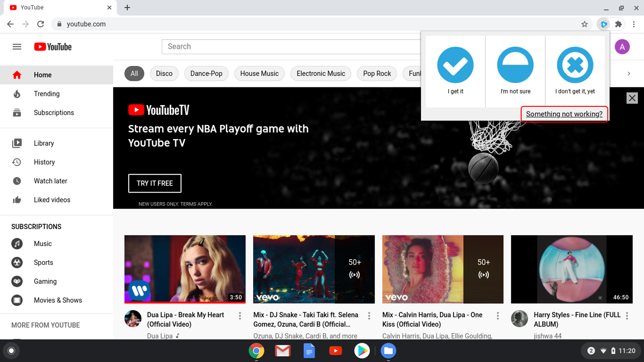Open the system tray clock showing 11:20

(x=627, y=351)
